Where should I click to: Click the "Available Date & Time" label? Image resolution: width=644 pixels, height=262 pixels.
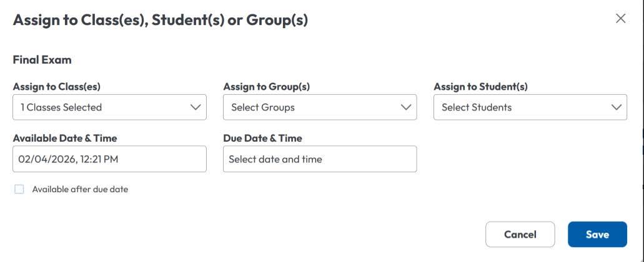(65, 138)
